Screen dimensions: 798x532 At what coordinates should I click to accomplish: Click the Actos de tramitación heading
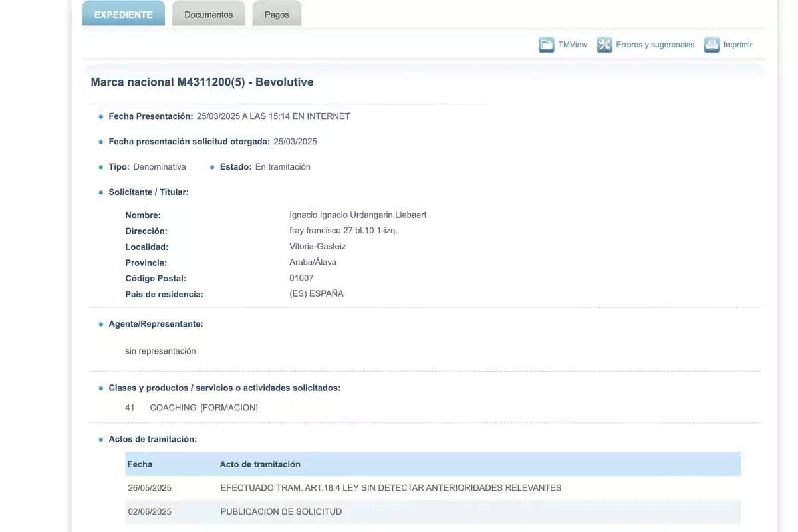click(152, 440)
